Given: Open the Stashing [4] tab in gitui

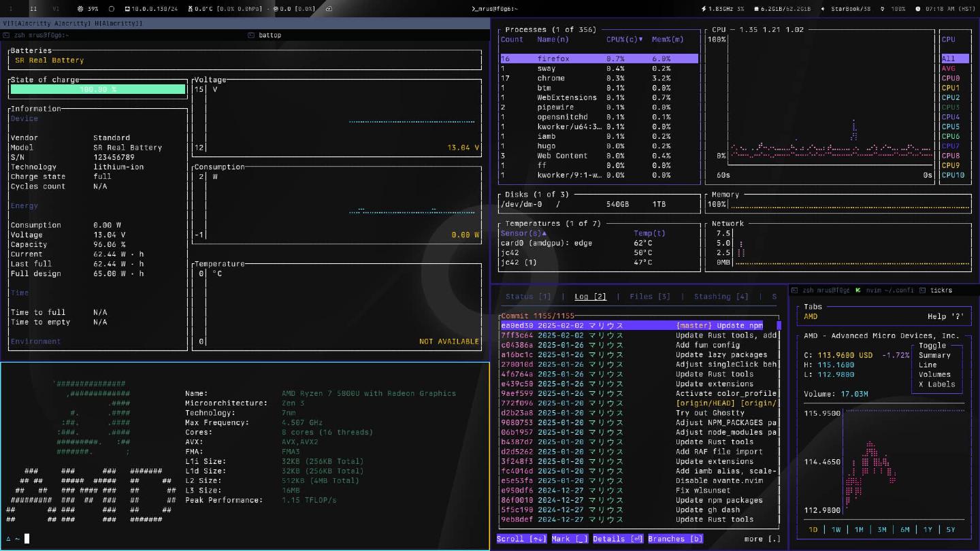Looking at the screenshot, I should pos(721,297).
